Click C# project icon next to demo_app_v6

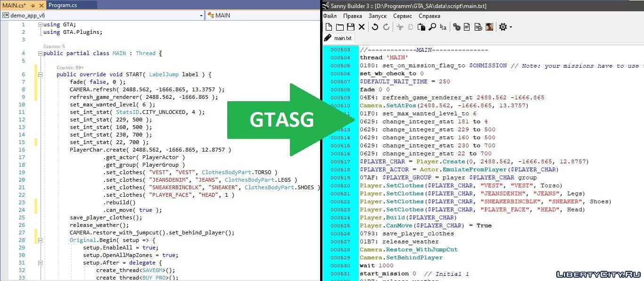(6, 15)
